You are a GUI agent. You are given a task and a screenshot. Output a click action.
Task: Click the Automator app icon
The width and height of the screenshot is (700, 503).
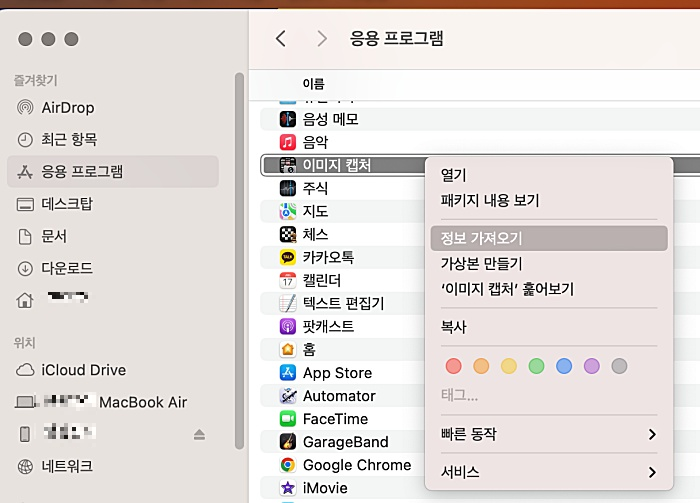click(x=288, y=396)
